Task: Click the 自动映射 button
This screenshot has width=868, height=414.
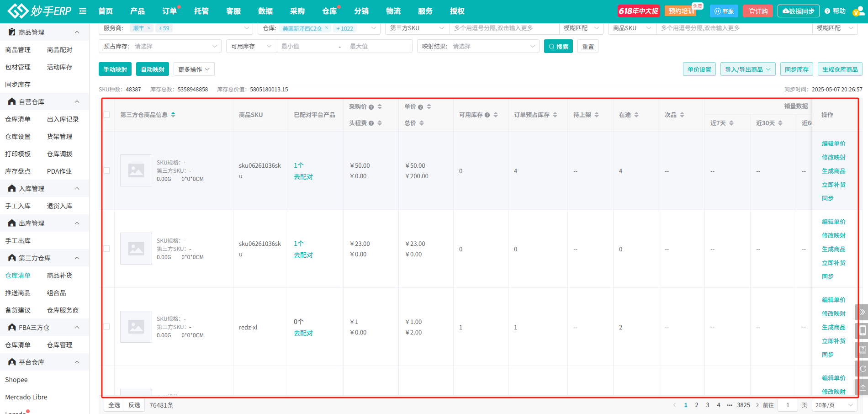Action: (x=153, y=69)
